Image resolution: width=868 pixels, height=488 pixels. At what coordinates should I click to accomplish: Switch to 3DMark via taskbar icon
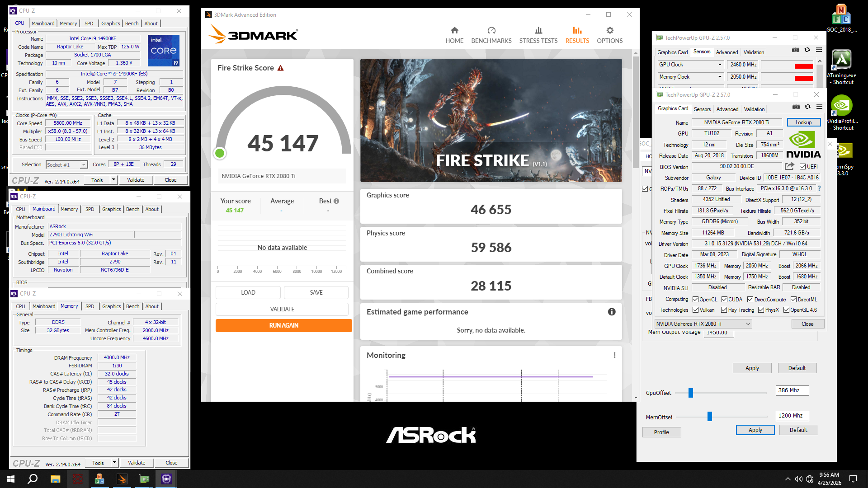pos(122,479)
